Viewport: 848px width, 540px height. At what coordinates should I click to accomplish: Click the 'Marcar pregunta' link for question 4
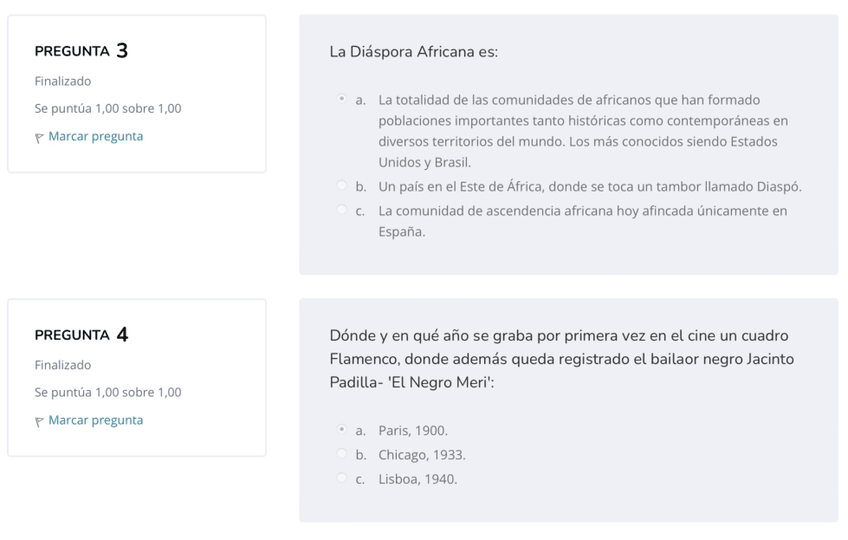(95, 420)
